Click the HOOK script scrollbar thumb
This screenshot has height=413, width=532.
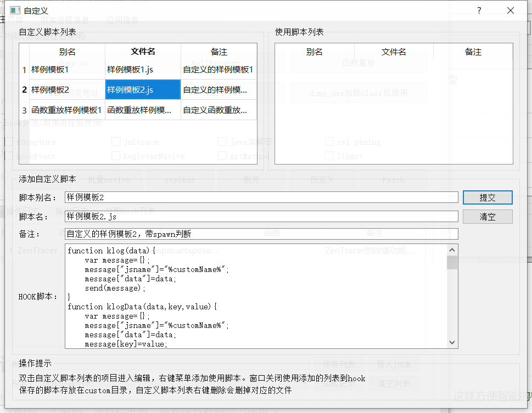coord(452,263)
